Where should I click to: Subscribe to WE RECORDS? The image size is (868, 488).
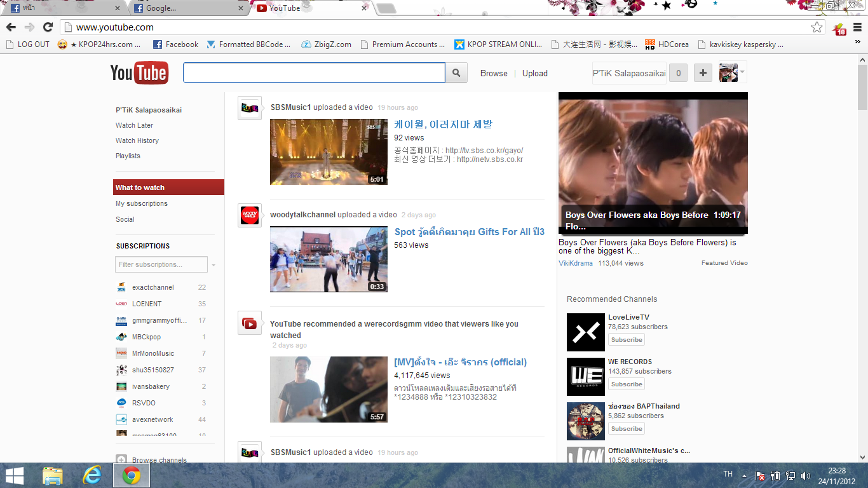coord(627,384)
